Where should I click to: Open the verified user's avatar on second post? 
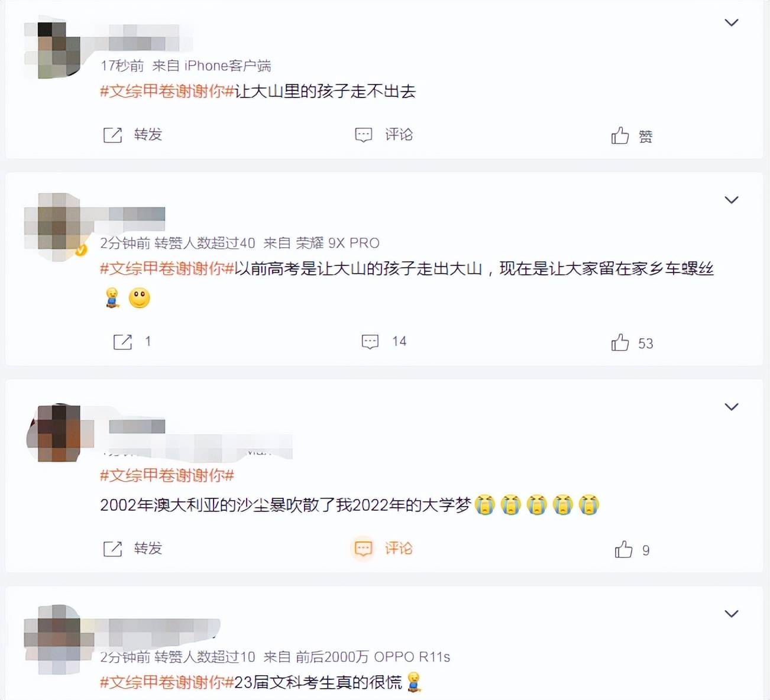coord(54,227)
